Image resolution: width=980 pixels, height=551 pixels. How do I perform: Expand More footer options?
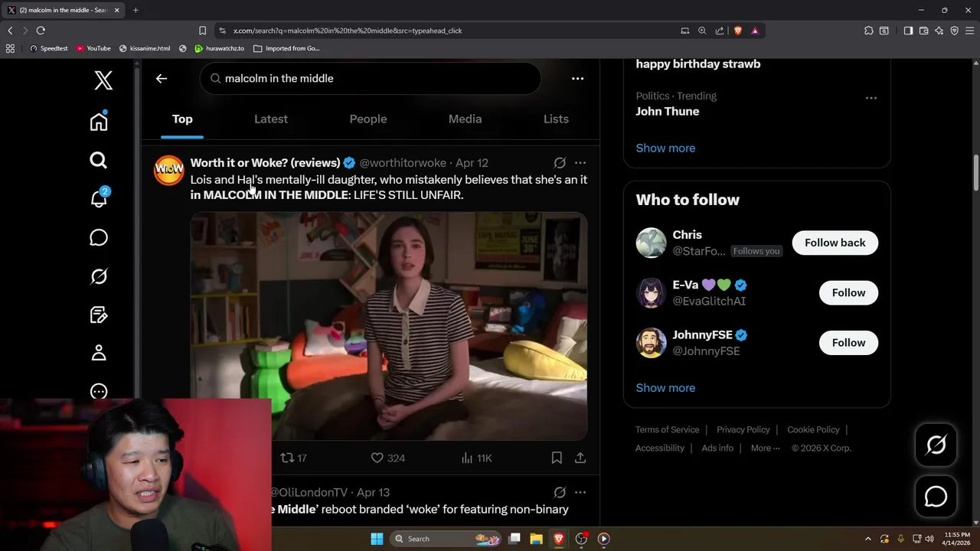[x=765, y=448]
